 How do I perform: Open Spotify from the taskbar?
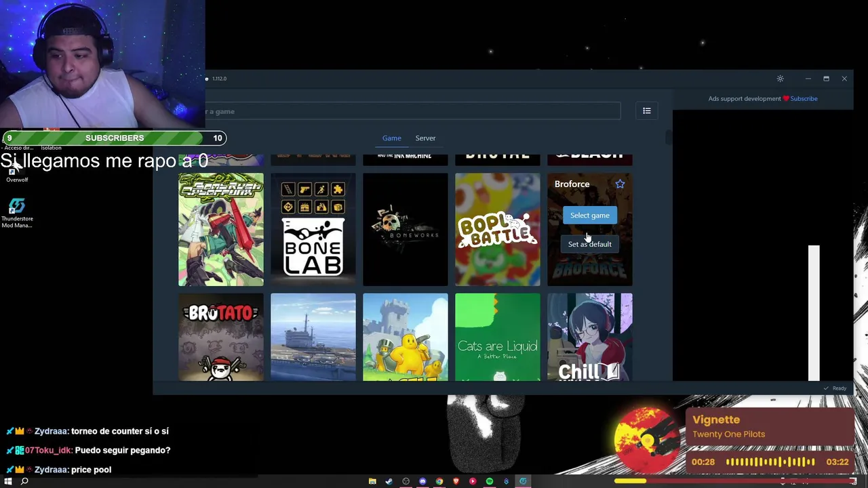click(x=490, y=481)
